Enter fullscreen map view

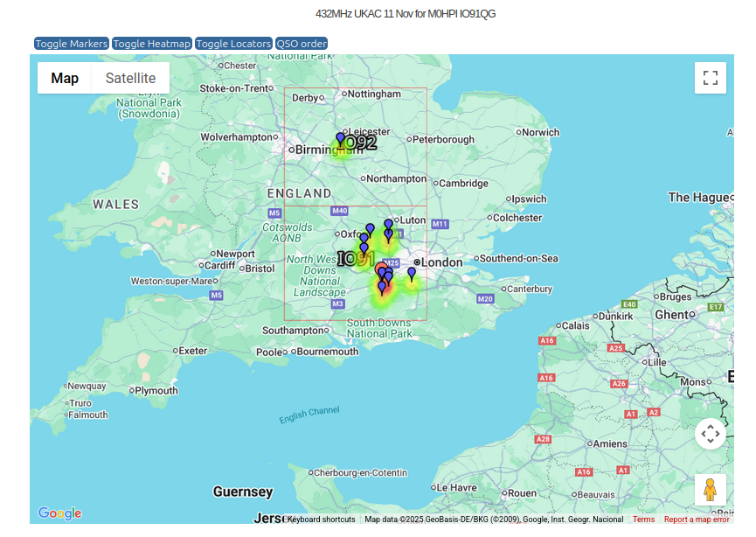[x=710, y=78]
